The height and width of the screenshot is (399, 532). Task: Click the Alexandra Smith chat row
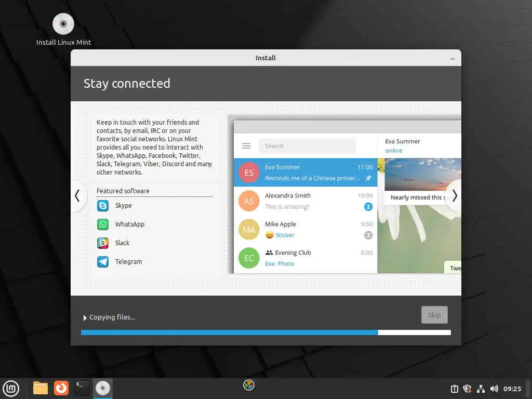[305, 201]
